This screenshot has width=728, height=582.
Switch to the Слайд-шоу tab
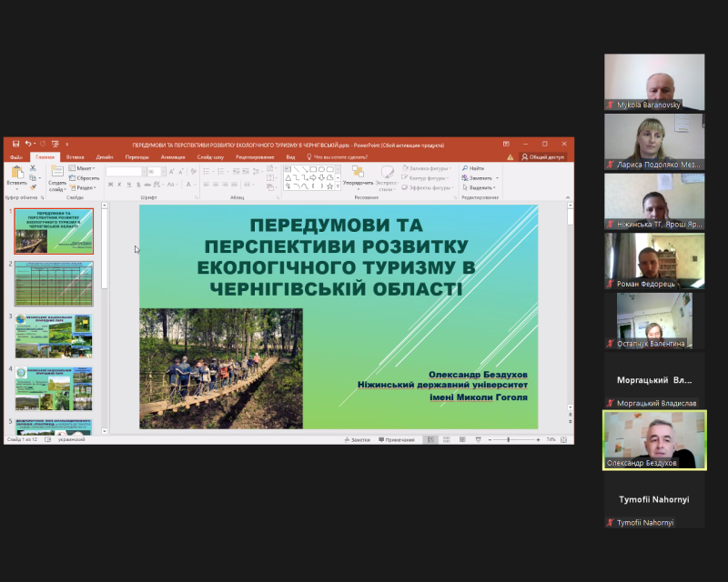point(211,156)
